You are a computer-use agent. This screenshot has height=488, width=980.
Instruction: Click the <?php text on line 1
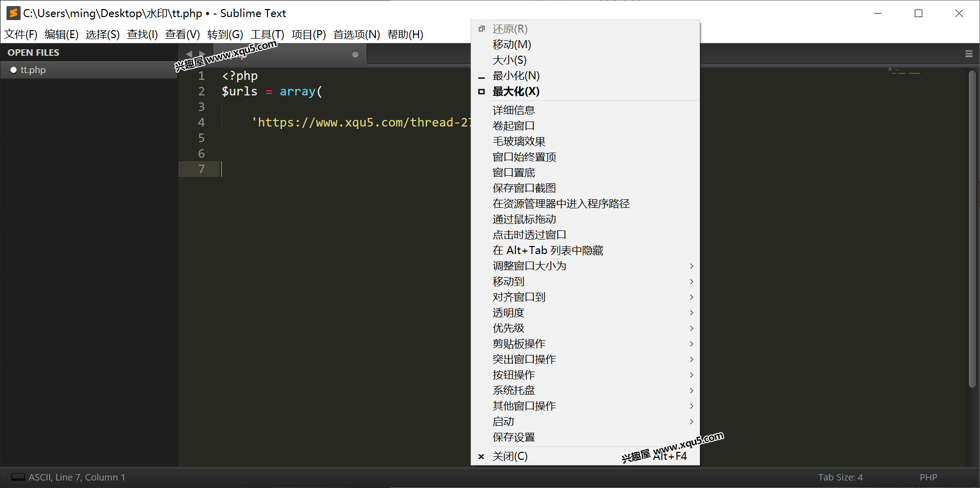[x=240, y=76]
